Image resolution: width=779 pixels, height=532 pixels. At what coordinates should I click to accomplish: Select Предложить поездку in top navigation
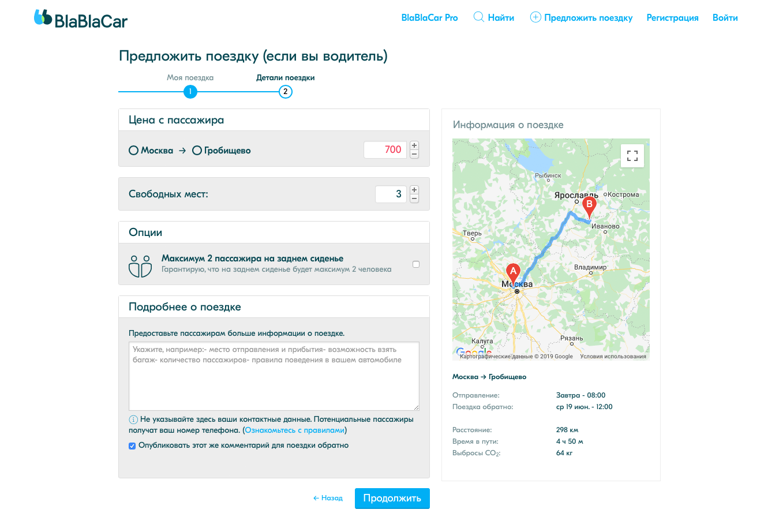coord(588,17)
